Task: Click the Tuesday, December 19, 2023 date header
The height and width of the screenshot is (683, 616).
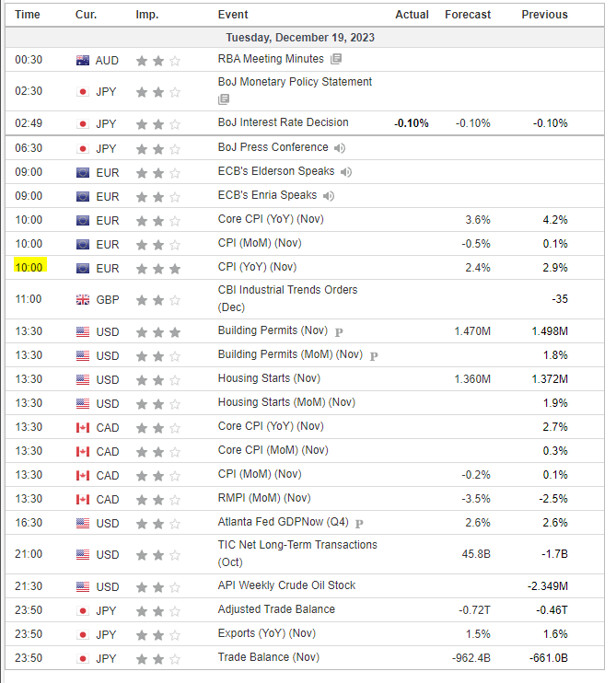Action: coord(299,38)
